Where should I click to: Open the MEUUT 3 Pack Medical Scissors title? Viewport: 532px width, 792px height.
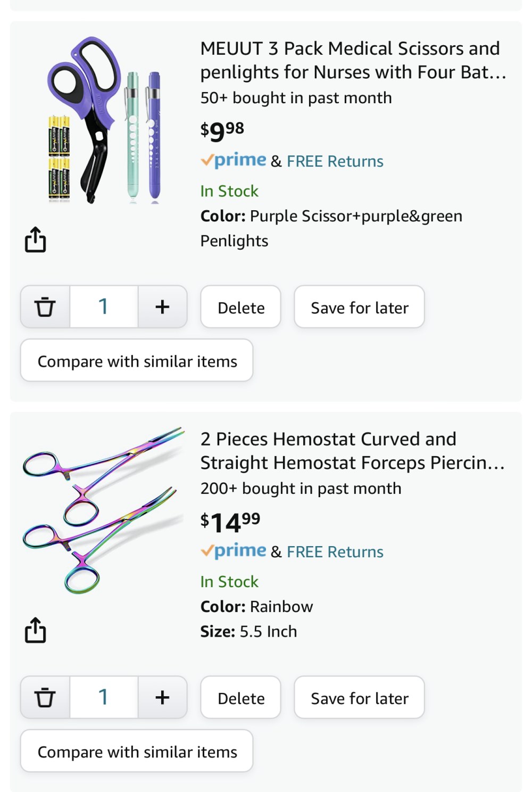coord(353,60)
